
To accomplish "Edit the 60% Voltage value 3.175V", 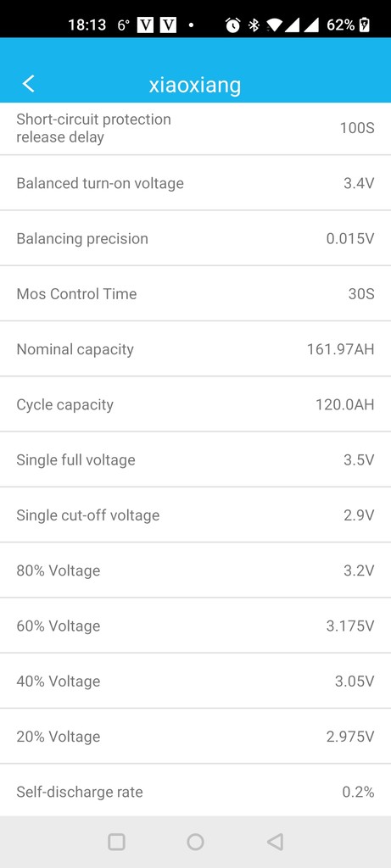I will [x=350, y=626].
